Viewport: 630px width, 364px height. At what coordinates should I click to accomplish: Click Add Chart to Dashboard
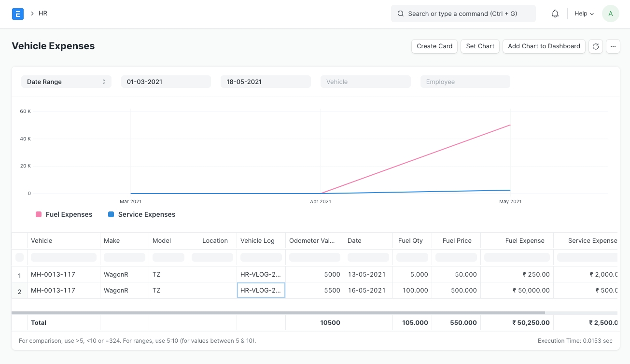point(544,46)
